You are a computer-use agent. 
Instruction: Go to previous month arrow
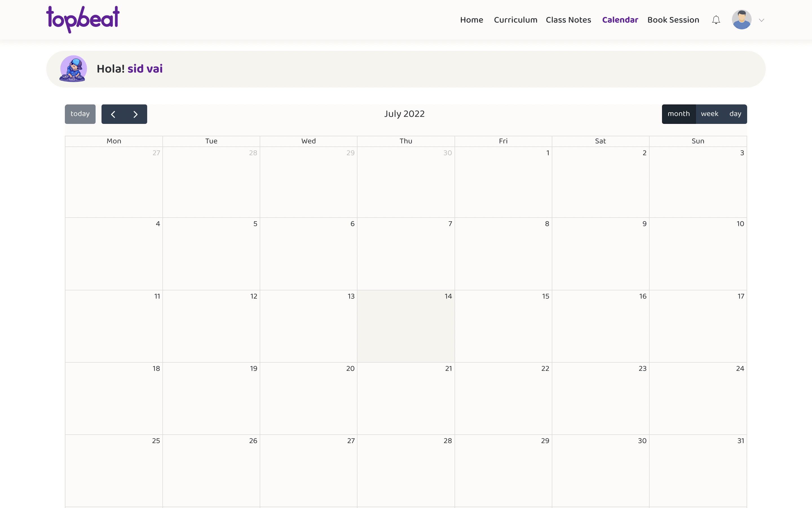(113, 114)
